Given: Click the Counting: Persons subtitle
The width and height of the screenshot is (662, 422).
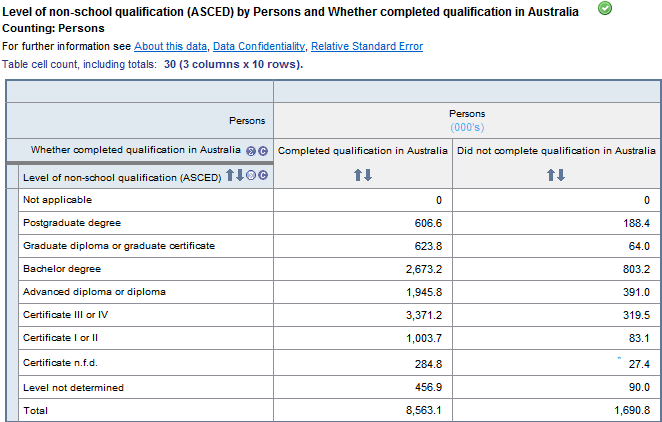Looking at the screenshot, I should 53,28.
